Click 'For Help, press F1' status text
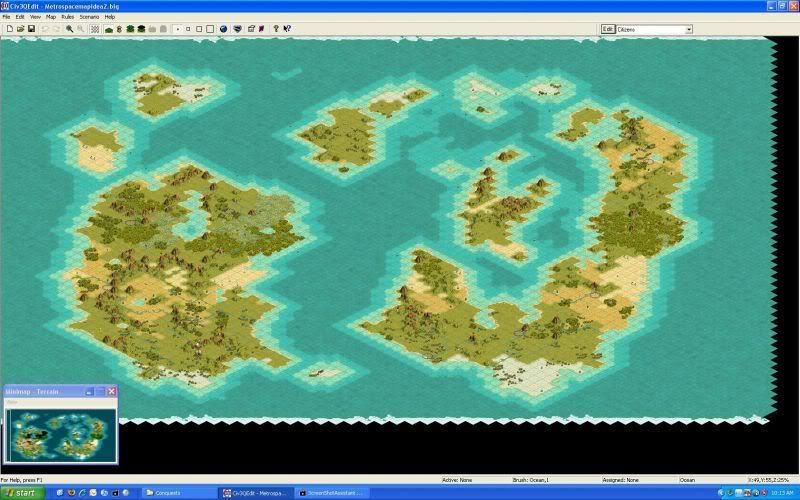The image size is (800, 500). (x=21, y=480)
